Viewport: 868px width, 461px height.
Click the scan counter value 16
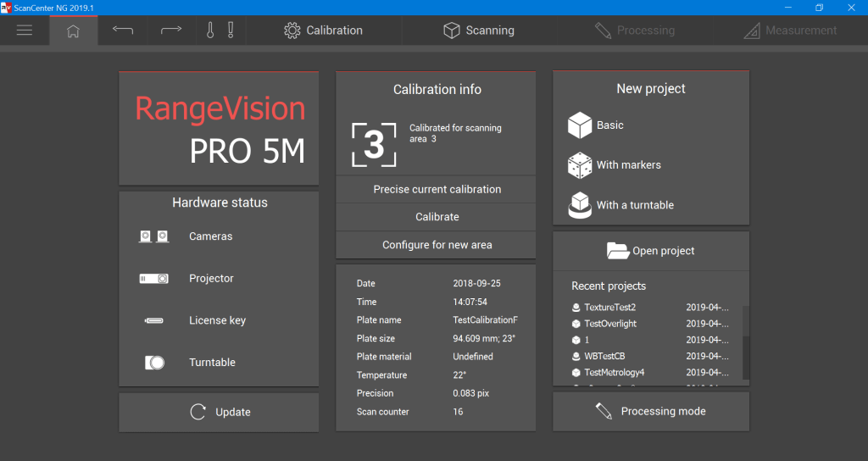[x=458, y=412]
